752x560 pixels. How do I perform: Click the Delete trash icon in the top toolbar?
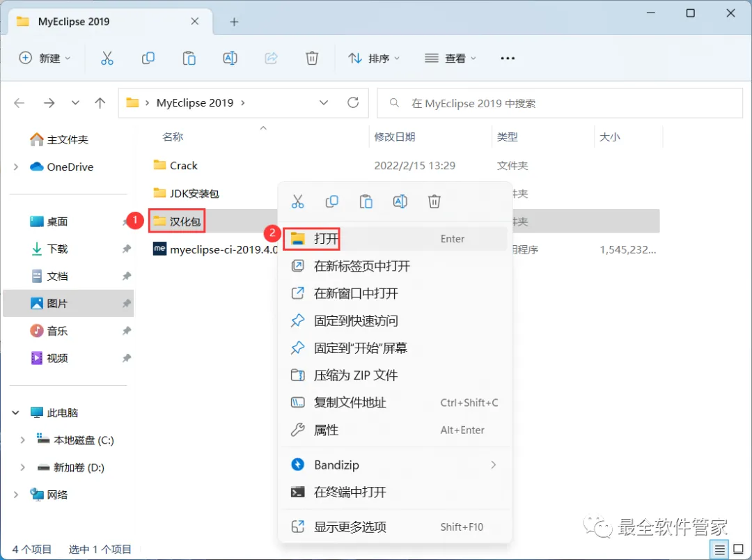point(312,58)
